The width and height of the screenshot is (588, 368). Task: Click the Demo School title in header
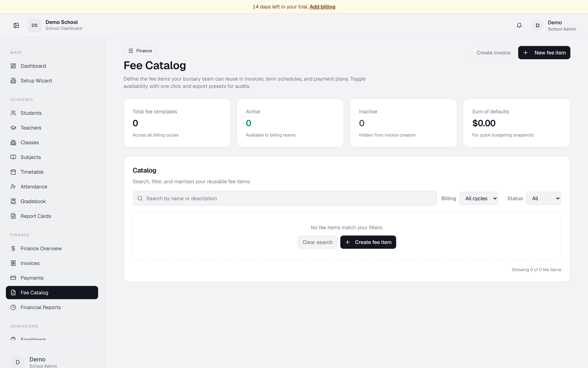pos(62,22)
